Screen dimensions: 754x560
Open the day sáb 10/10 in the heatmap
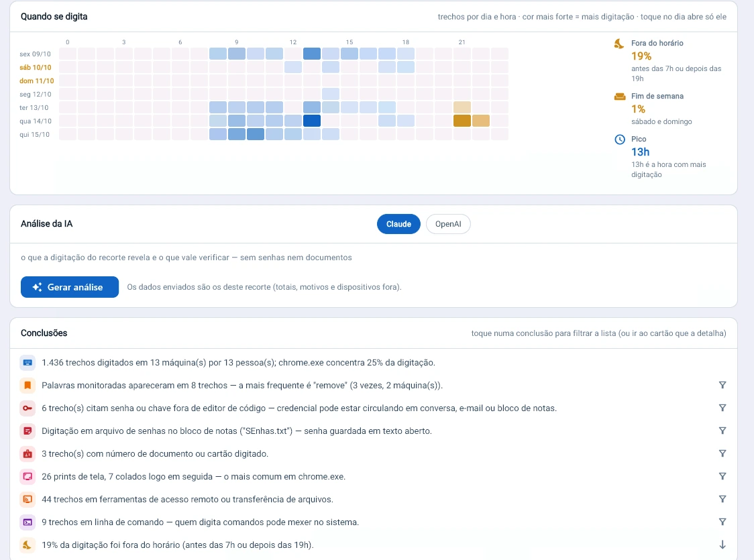tap(35, 67)
